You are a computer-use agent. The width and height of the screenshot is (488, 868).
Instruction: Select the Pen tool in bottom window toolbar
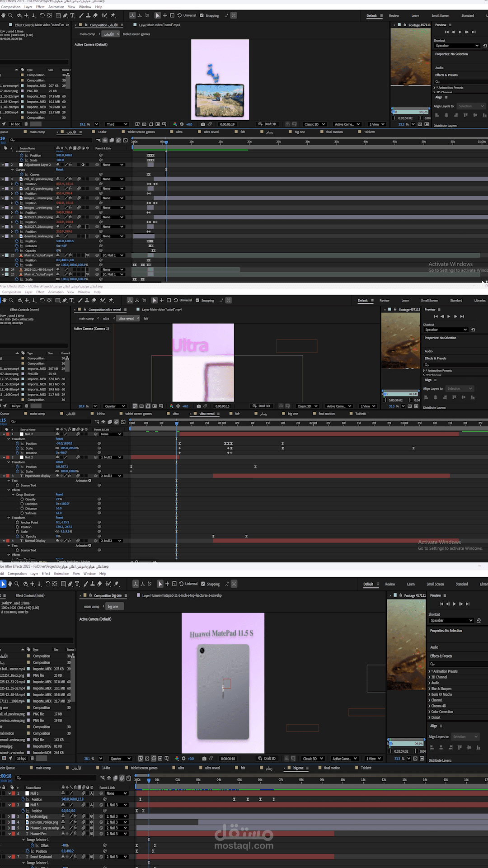click(x=70, y=584)
